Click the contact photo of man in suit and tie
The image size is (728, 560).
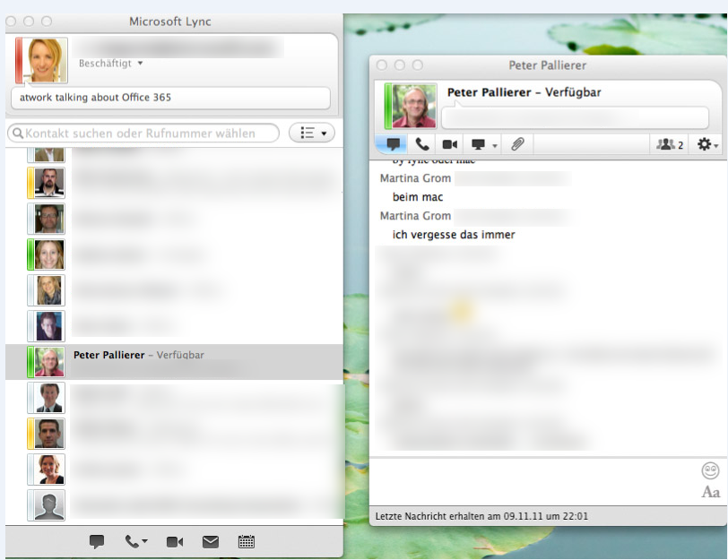tap(49, 398)
